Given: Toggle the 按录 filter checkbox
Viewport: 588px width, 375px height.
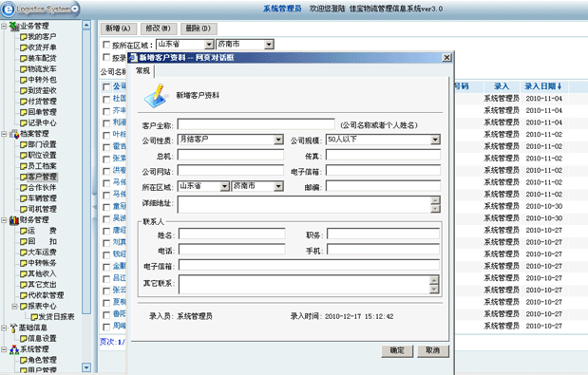Looking at the screenshot, I should pos(106,57).
